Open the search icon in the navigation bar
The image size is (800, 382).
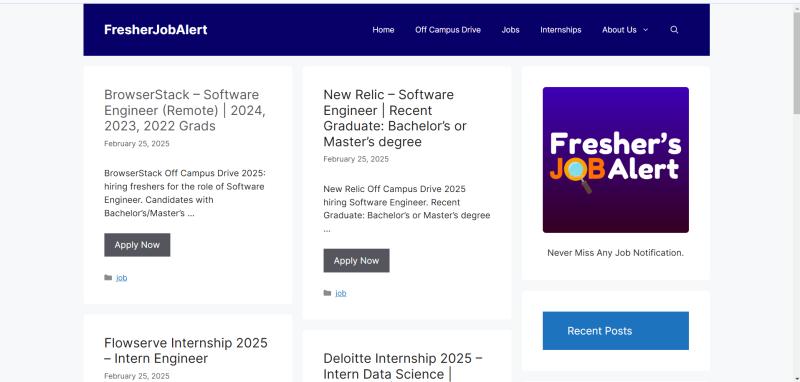674,30
